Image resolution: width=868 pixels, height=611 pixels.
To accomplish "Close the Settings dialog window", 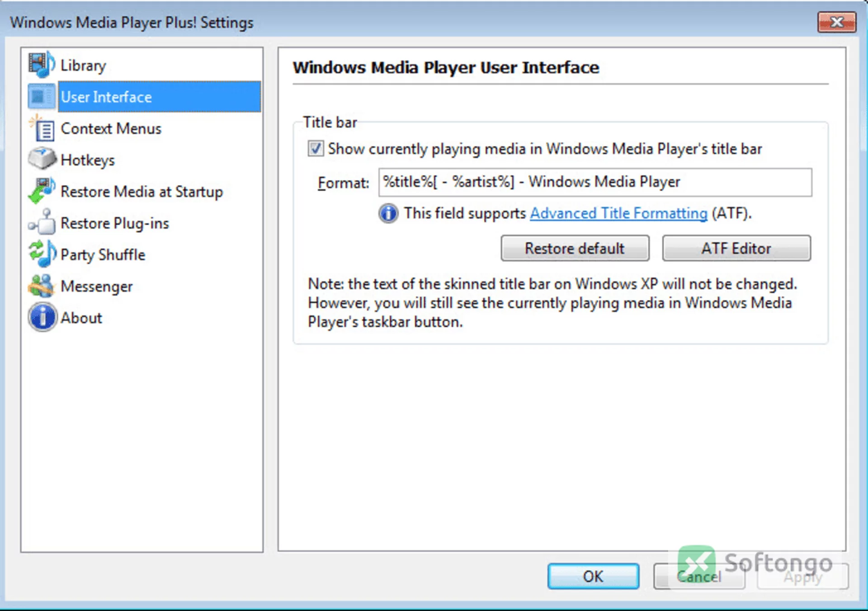I will pyautogui.click(x=837, y=22).
